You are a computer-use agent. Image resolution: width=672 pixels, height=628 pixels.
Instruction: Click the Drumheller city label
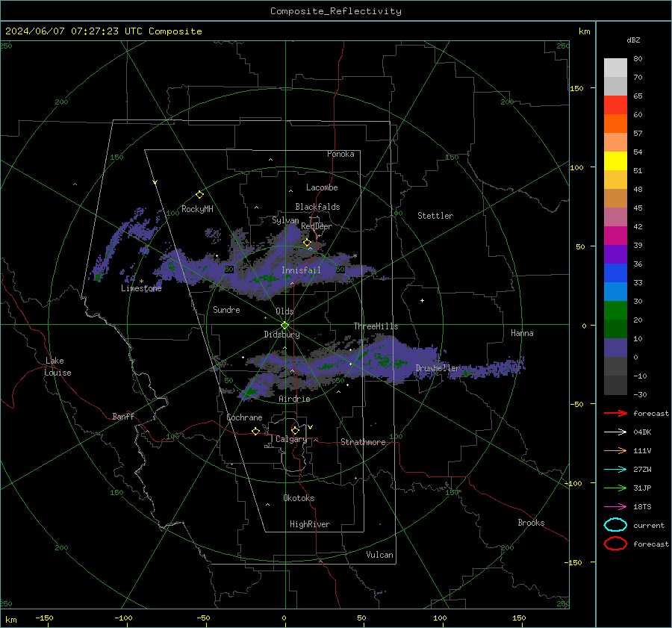pyautogui.click(x=438, y=368)
